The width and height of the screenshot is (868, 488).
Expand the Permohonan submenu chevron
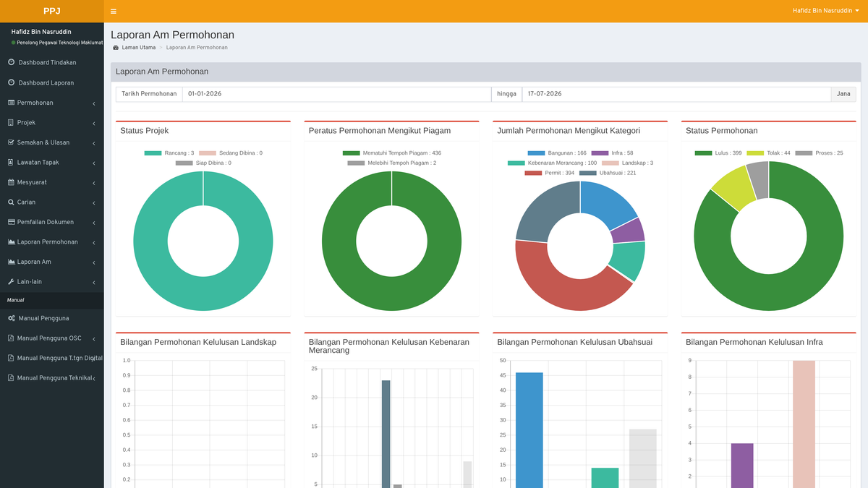pos(94,103)
